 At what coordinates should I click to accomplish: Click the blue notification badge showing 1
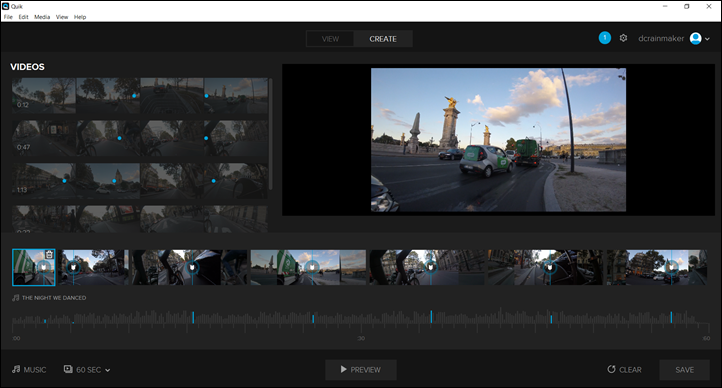[x=605, y=38]
